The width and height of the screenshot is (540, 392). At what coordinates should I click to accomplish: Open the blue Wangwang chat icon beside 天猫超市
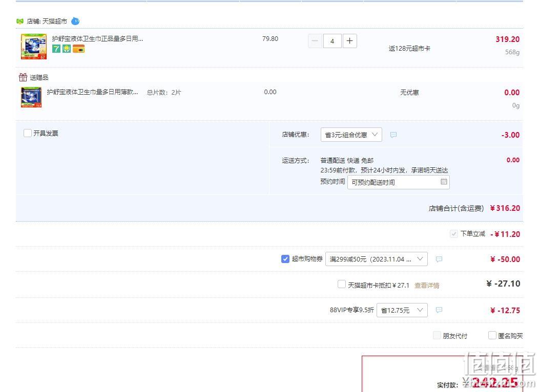[x=75, y=21]
